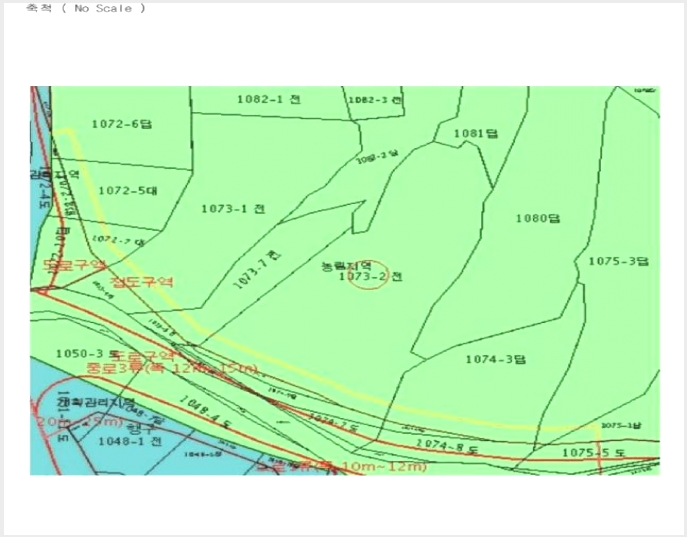Select the parcel label 1075-3답
This screenshot has width=687, height=537.
[618, 261]
